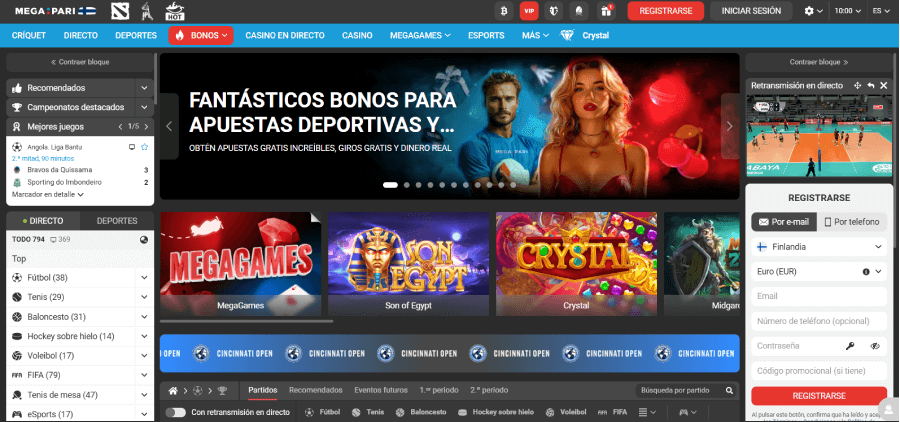Toggle Con retransmisión en directo switch

coord(176,412)
